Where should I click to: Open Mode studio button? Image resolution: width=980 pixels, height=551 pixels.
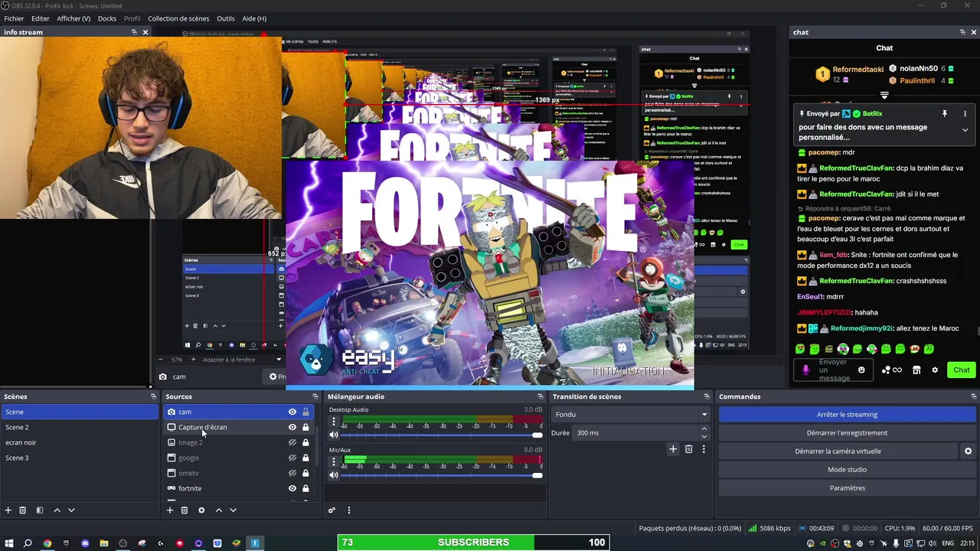(847, 470)
